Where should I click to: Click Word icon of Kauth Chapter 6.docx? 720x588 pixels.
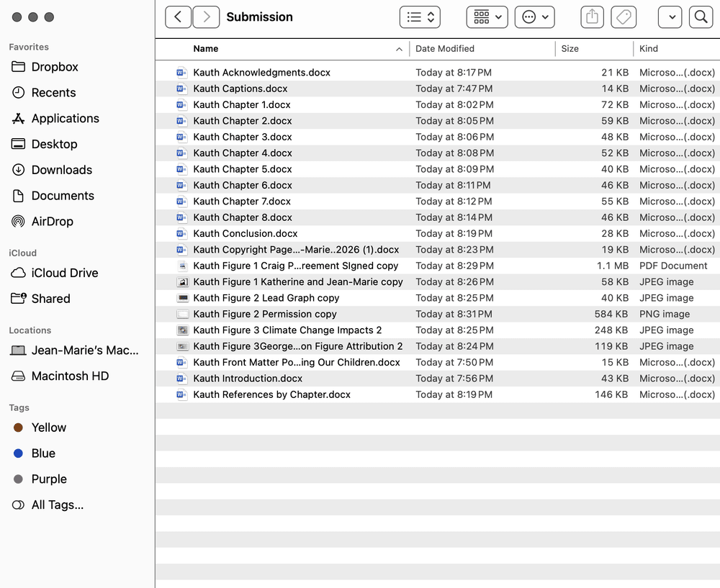(x=182, y=185)
